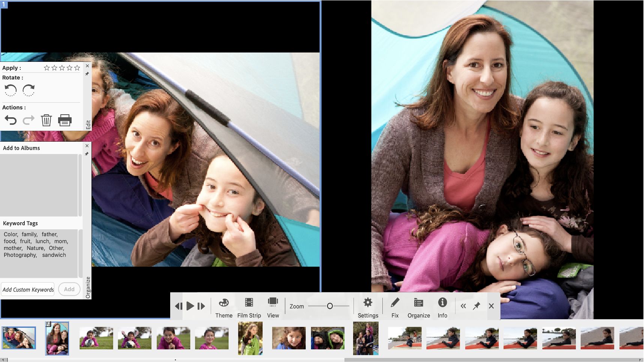Open the Theme options
Image resolution: width=644 pixels, height=362 pixels.
[224, 308]
